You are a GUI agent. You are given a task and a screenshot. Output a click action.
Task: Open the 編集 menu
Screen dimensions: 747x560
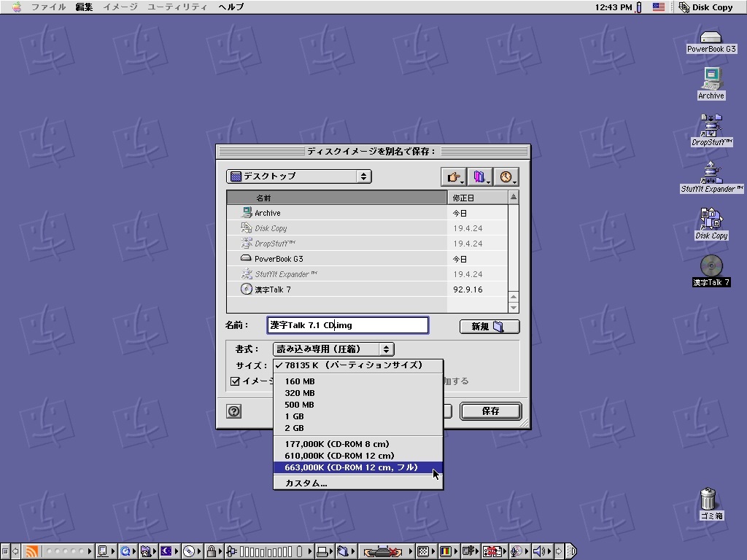pos(84,7)
